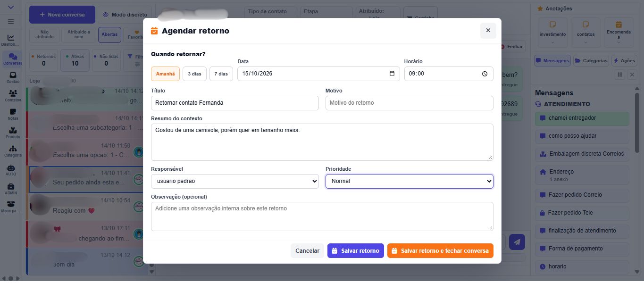Open Produto icon in sidebar
The height and width of the screenshot is (283, 644).
pos(13,133)
